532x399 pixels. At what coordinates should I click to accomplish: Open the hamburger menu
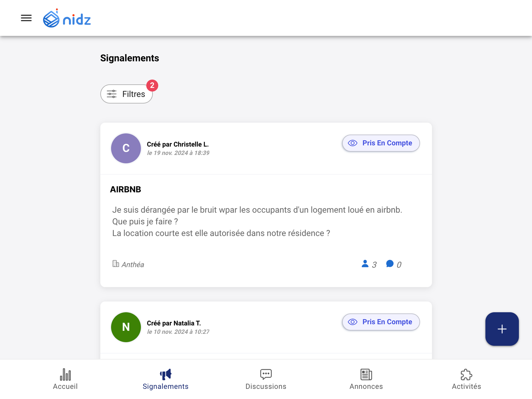pyautogui.click(x=26, y=18)
